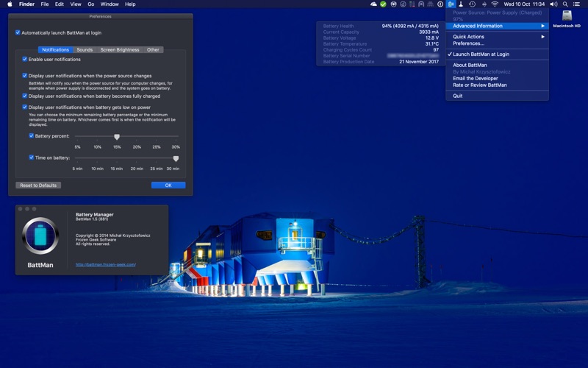588x368 pixels.
Task: Click the dual bars menu bar icon
Action: [412, 4]
